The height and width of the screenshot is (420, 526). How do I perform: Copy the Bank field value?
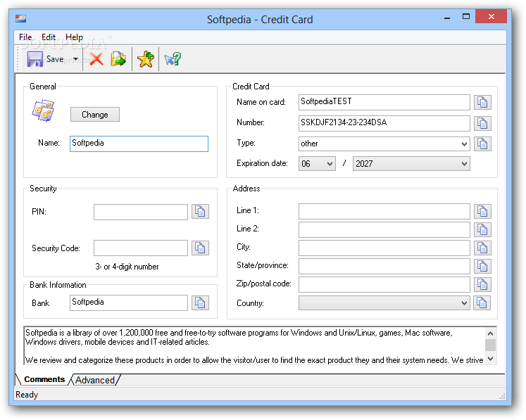200,303
